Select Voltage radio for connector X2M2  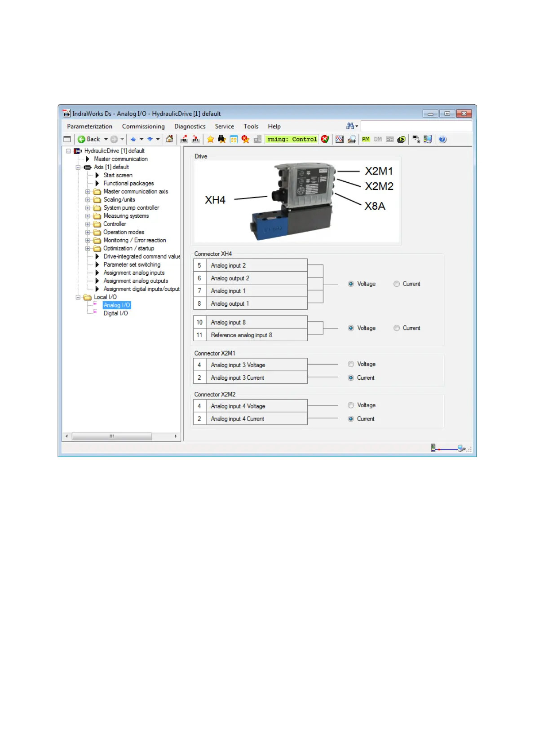(351, 405)
